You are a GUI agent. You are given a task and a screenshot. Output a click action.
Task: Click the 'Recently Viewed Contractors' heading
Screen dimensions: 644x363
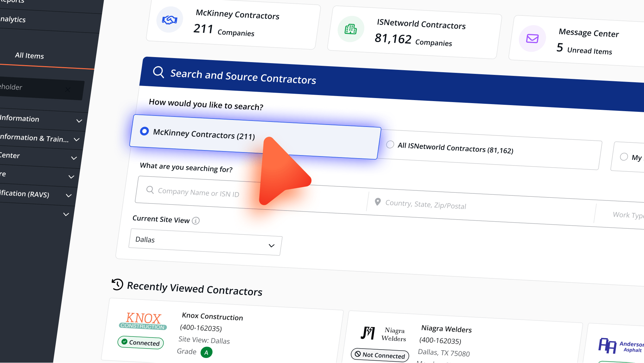pos(195,288)
